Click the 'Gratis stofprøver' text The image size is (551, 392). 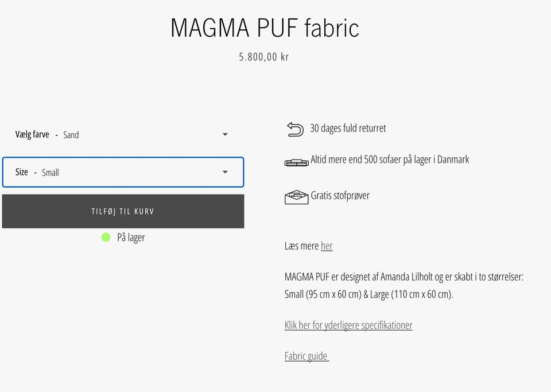coord(340,196)
